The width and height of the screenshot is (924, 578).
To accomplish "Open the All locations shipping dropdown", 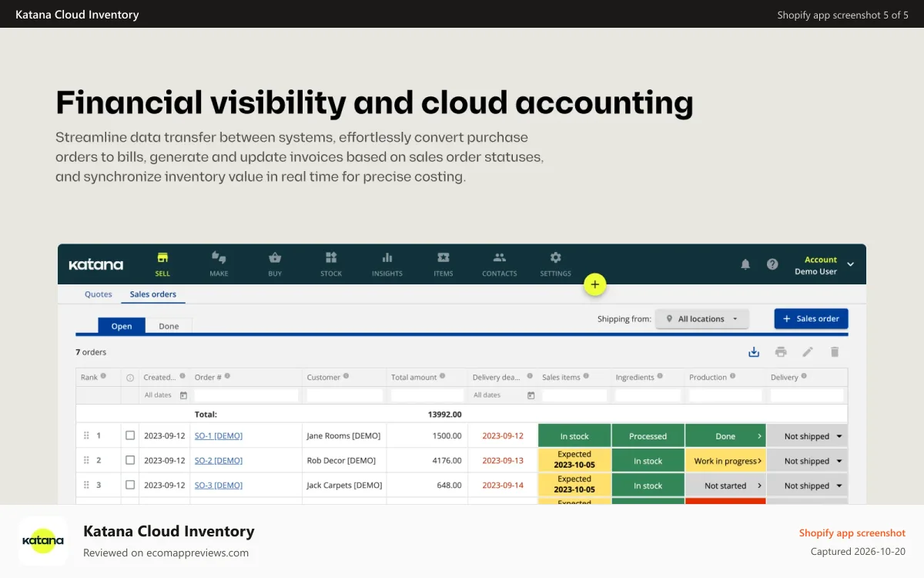I will (x=701, y=319).
